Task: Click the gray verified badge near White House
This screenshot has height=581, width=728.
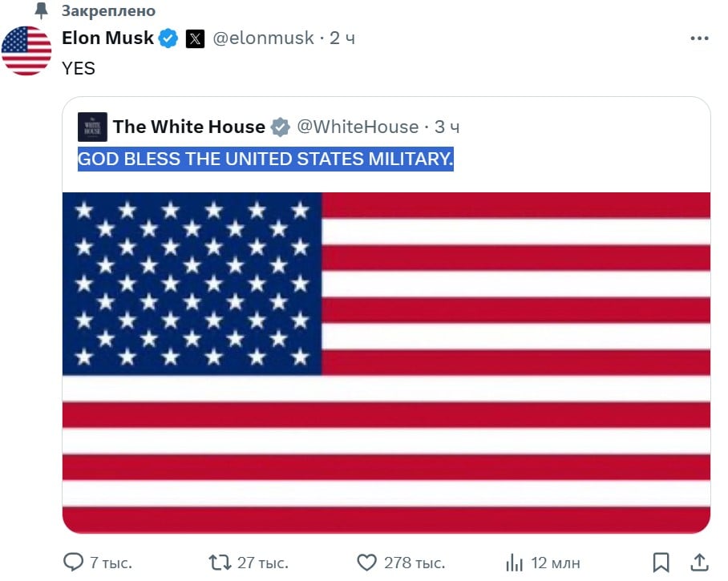Action: pos(280,127)
